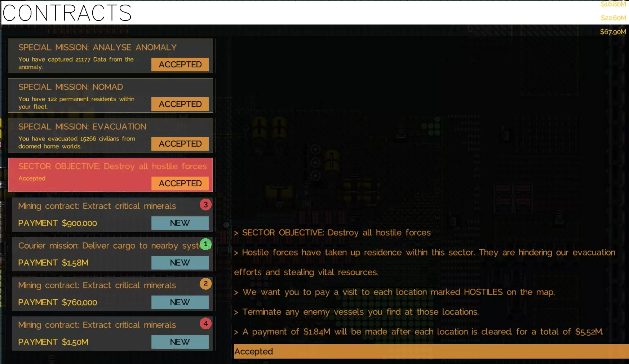Select the Sector Objective title on the red card
This screenshot has width=629, height=364.
tap(112, 167)
